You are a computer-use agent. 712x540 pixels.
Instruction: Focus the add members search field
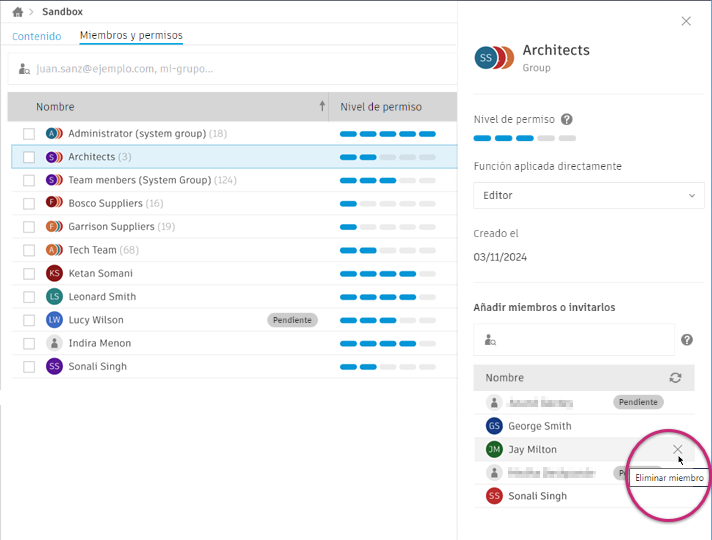[574, 340]
